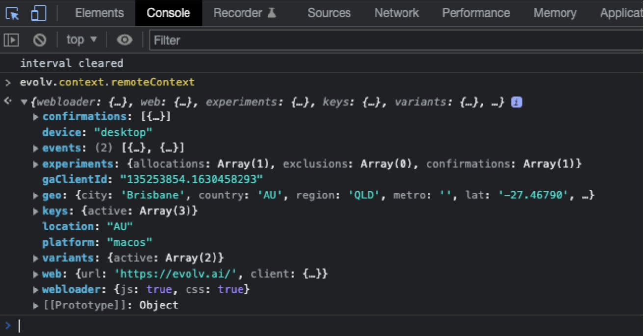This screenshot has width=644, height=336.
Task: Expand the keys object
Action: tap(36, 211)
